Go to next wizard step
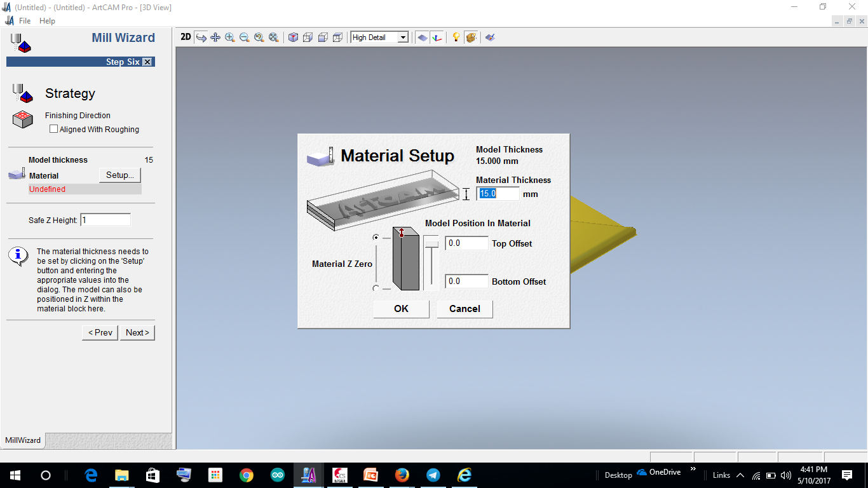 coord(137,332)
